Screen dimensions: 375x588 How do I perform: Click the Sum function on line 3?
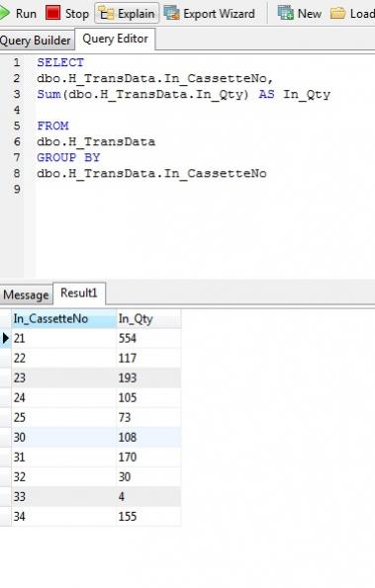(48, 94)
